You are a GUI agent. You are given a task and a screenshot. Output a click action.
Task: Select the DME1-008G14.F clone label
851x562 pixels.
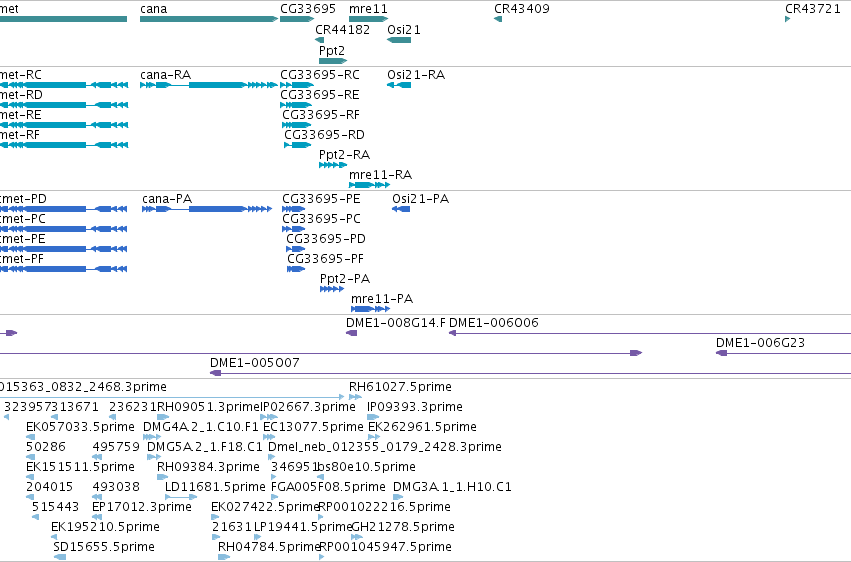click(x=396, y=323)
